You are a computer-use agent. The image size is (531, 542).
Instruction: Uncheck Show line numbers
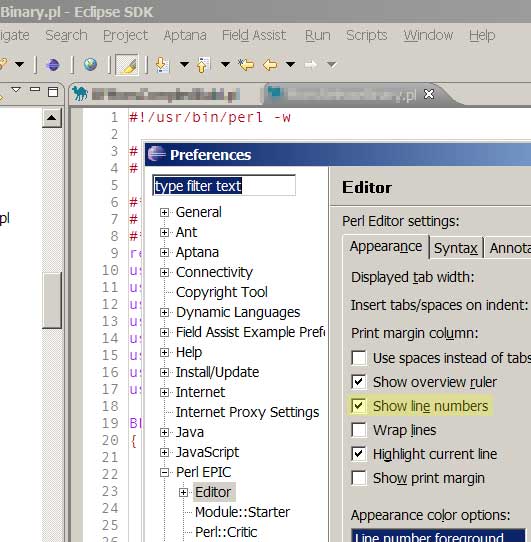[x=358, y=406]
